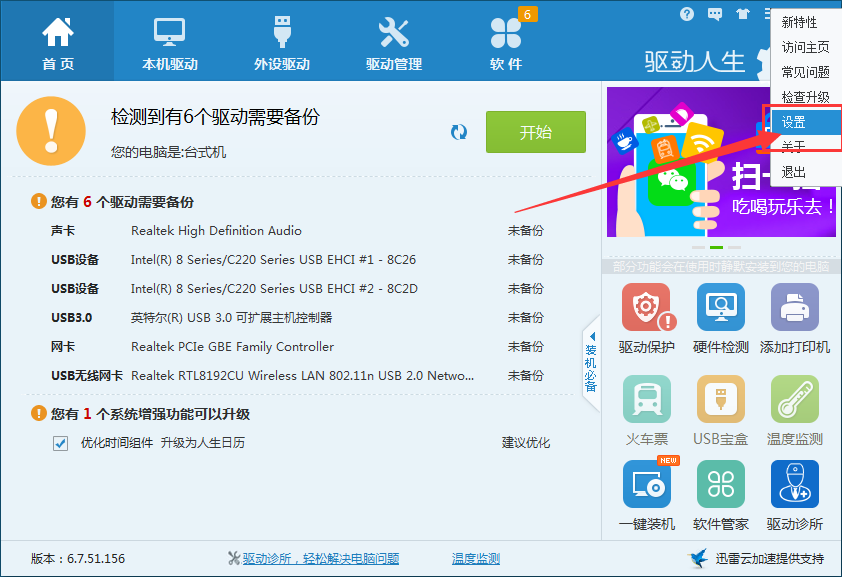Click the 驱动诊所,轻松解决电脑问题 link
The height and width of the screenshot is (577, 842).
(x=321, y=559)
